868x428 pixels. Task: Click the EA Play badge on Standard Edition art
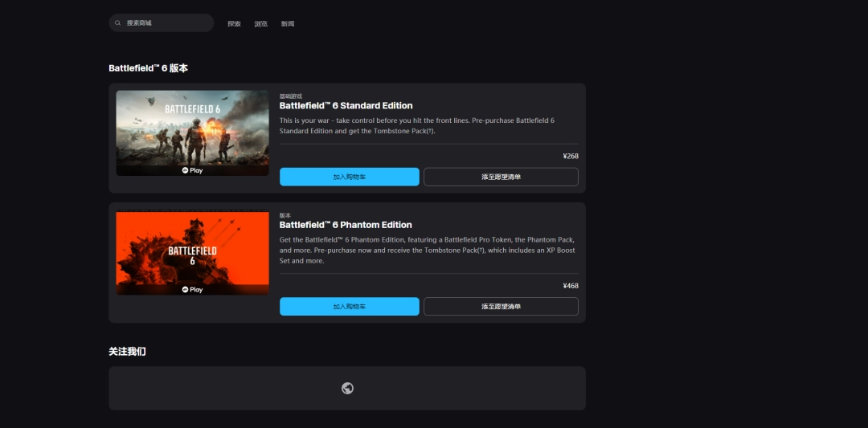(x=192, y=170)
